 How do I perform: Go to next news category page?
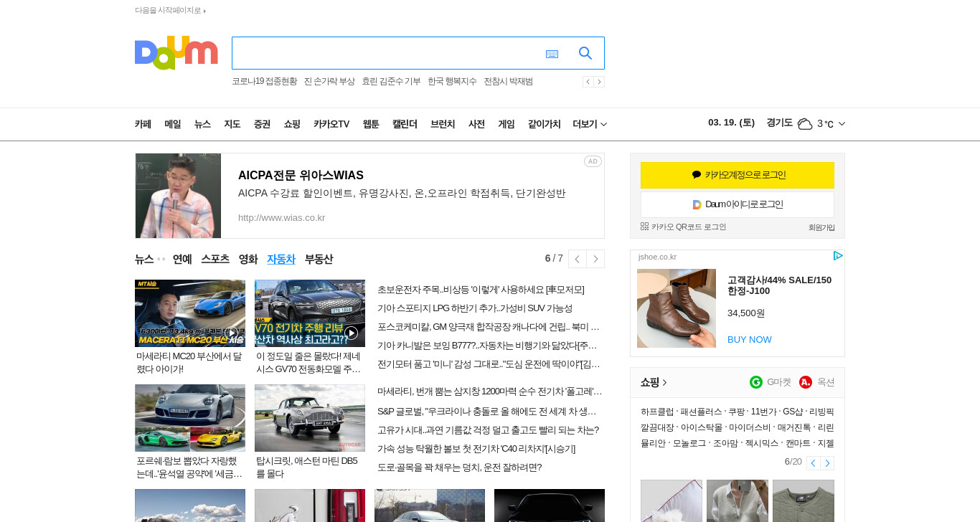[x=595, y=259]
